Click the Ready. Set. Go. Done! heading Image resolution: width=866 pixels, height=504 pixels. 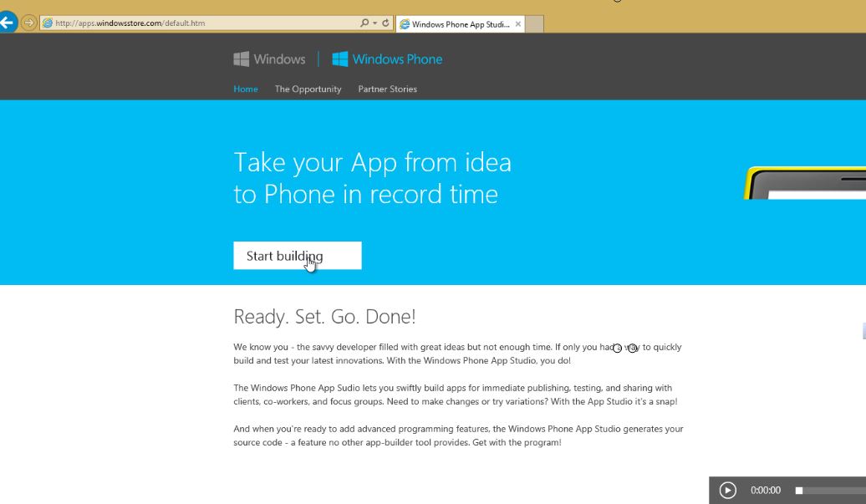324,317
